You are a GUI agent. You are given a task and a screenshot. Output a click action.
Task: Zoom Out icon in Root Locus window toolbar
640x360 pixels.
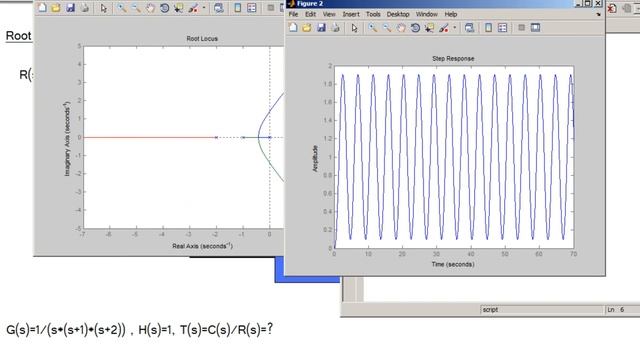click(136, 8)
